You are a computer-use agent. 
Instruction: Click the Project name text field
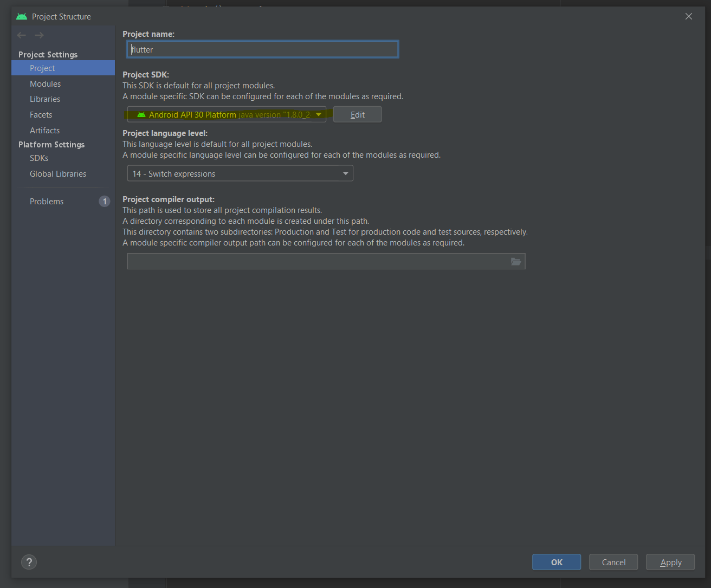coord(263,50)
